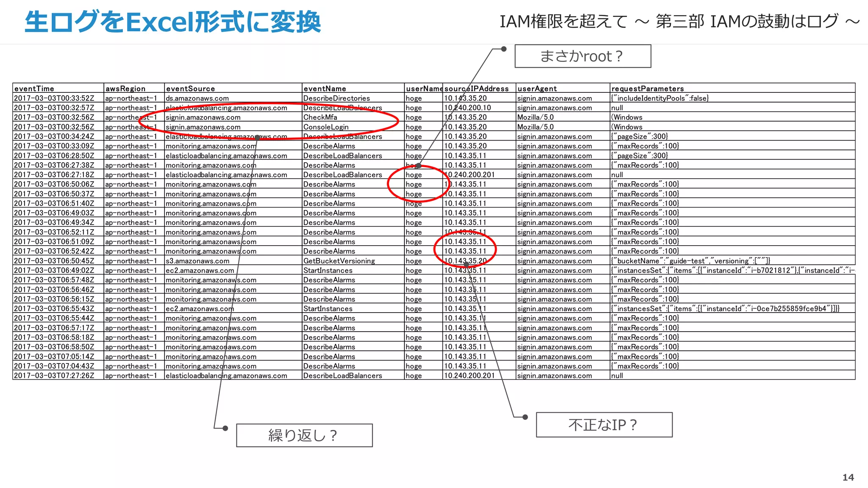Click the s3.amazonaws.com event source cell
868x488 pixels.
[x=233, y=261]
